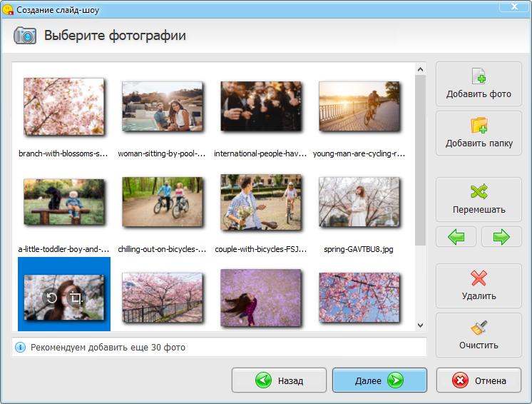Proceed with the Далее button
The width and height of the screenshot is (532, 404).
379,380
